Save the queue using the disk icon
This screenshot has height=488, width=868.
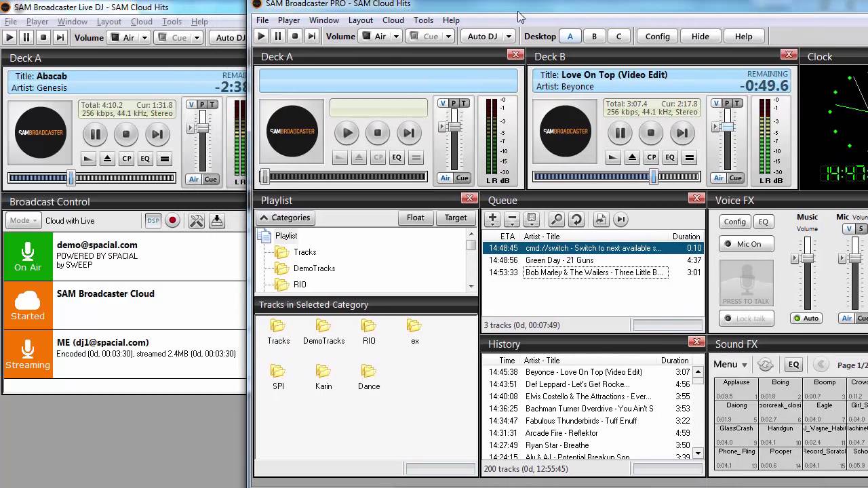(x=532, y=219)
